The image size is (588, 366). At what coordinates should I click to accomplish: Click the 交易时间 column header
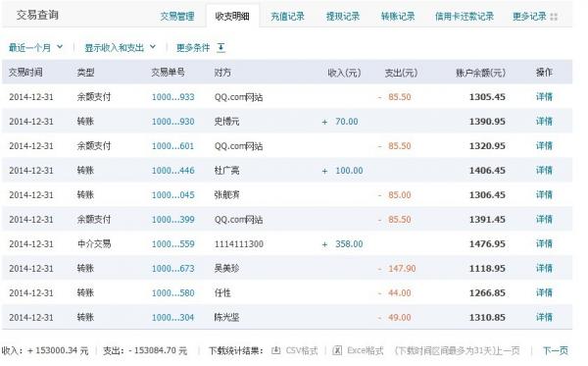tap(25, 72)
